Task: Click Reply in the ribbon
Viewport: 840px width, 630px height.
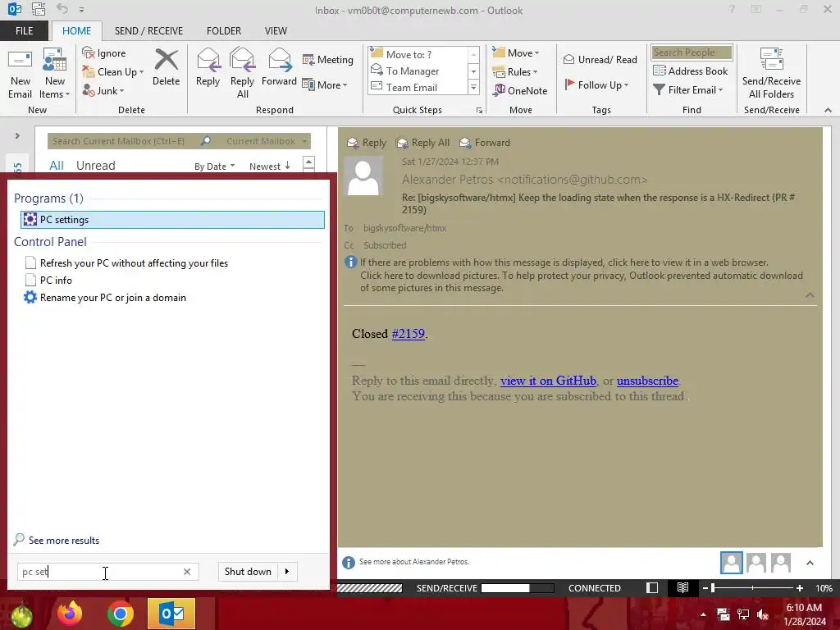Action: tap(208, 67)
